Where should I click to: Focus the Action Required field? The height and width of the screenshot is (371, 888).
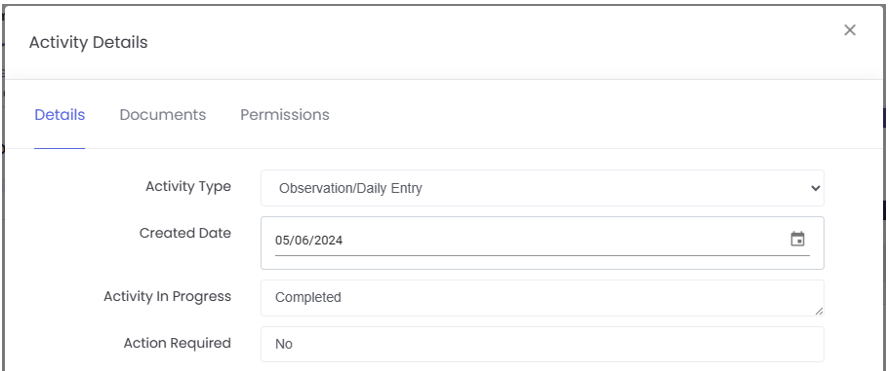pyautogui.click(x=543, y=344)
